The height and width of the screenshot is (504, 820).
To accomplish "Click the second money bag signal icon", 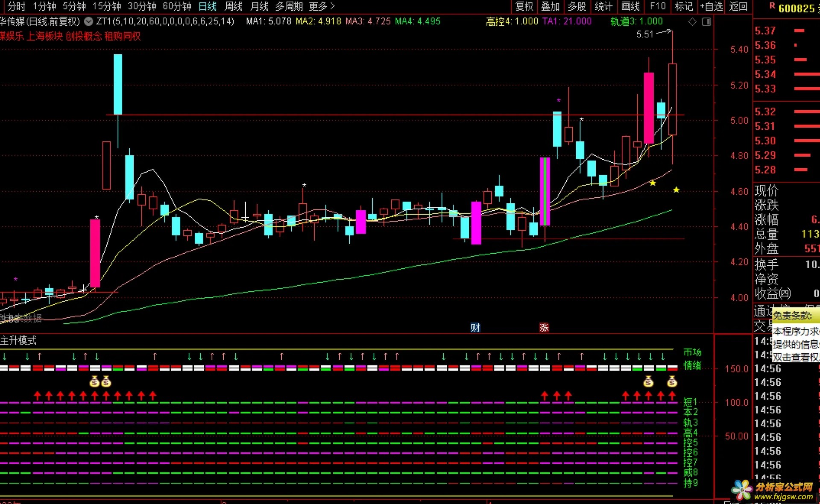I will [x=106, y=381].
